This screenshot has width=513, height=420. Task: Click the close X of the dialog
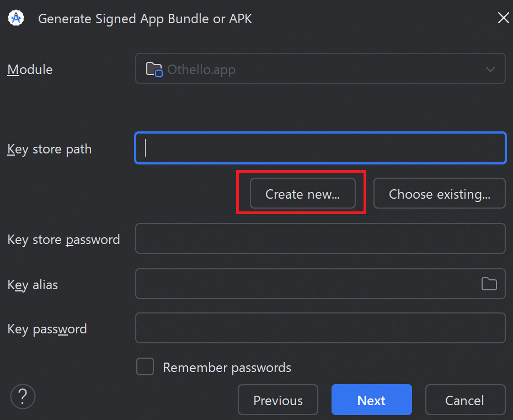(x=503, y=17)
